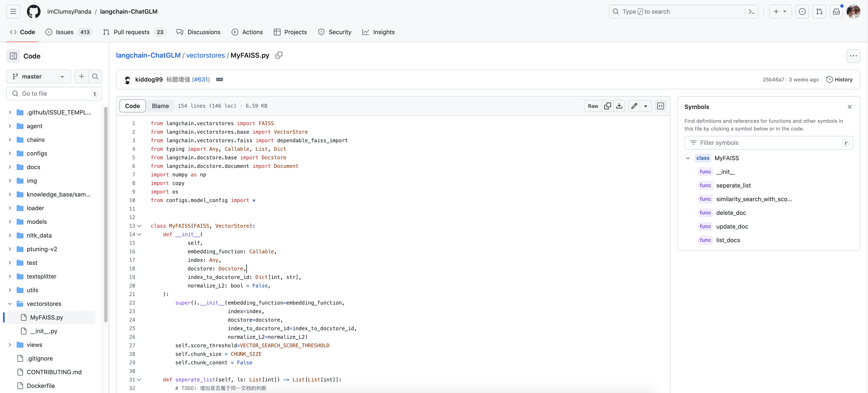
Task: Expand the chains folder
Action: coord(10,140)
